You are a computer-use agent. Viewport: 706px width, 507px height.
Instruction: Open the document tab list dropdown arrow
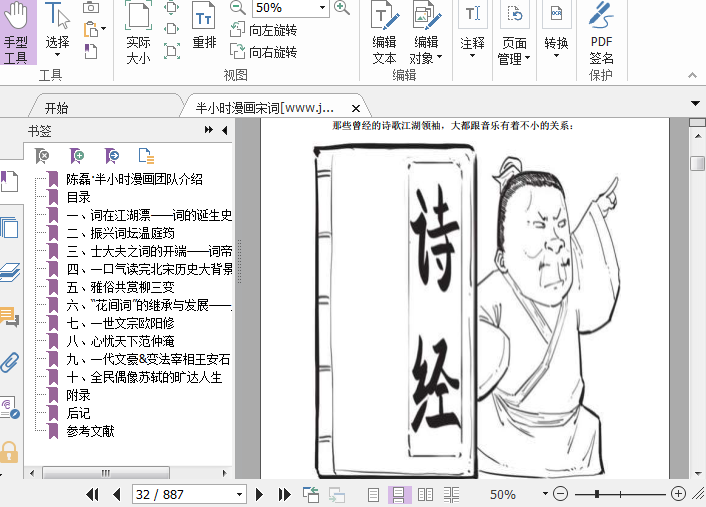point(696,104)
